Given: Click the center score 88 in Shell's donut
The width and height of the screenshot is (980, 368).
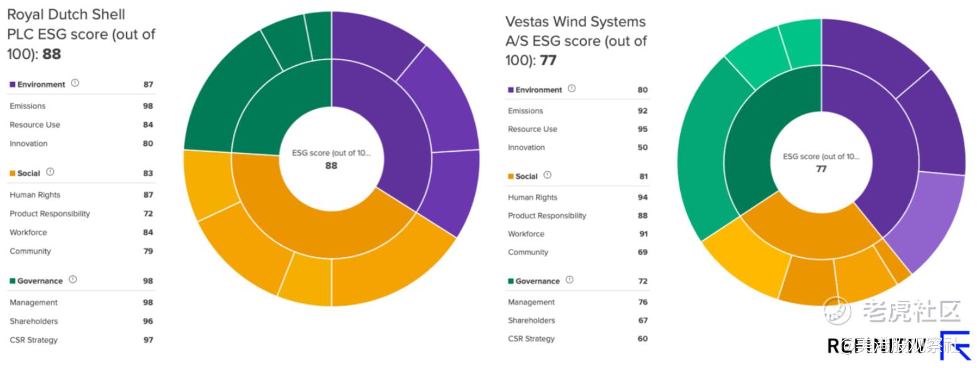Looking at the screenshot, I should (331, 166).
